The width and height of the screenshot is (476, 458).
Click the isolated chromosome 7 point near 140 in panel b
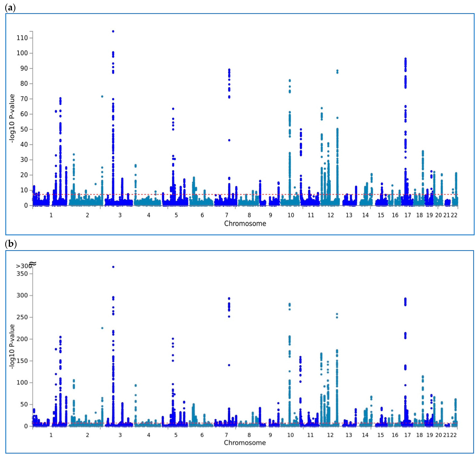(x=229, y=365)
